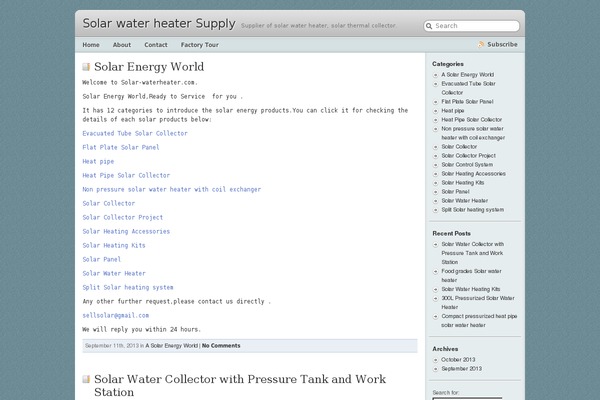Image resolution: width=600 pixels, height=400 pixels.
Task: Focus the Search field in header
Action: pyautogui.click(x=471, y=26)
